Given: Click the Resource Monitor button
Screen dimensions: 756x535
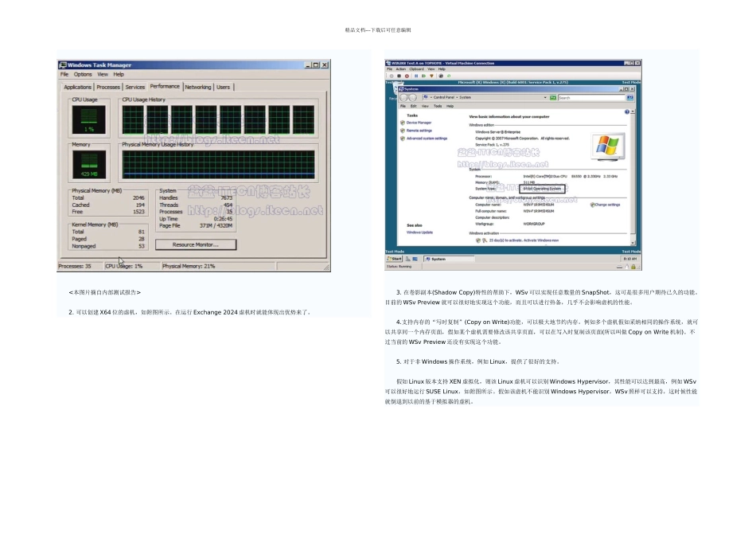Looking at the screenshot, I should [x=196, y=244].
